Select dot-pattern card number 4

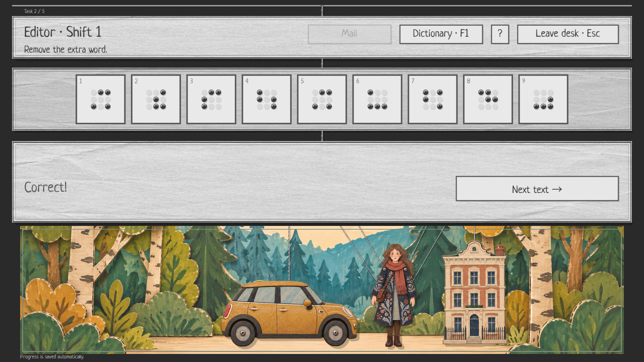click(267, 99)
